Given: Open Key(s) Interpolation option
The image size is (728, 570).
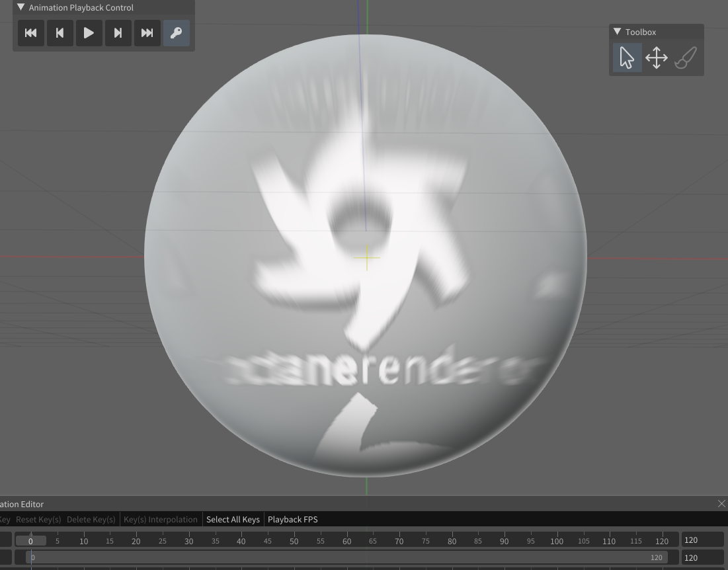Looking at the screenshot, I should click(x=161, y=519).
